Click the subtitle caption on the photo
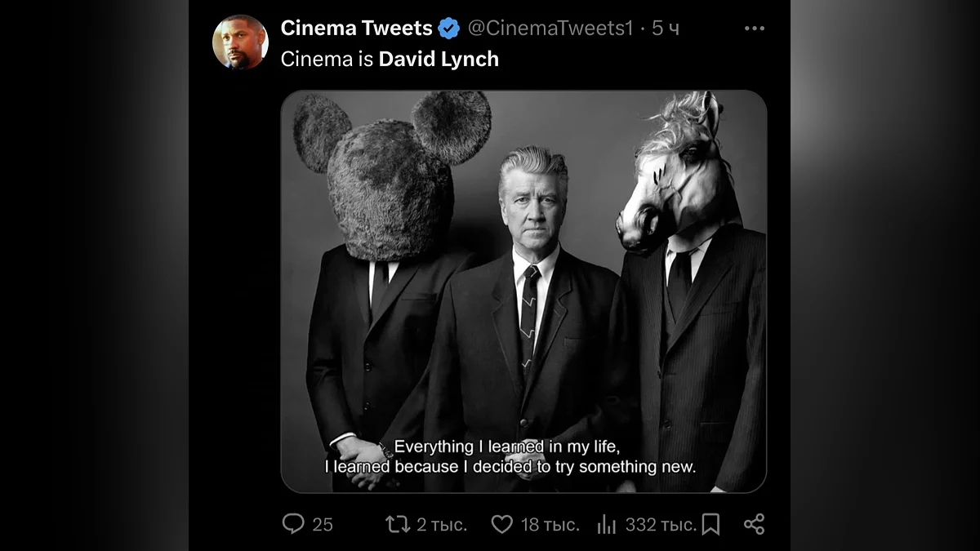The image size is (980, 551). [x=510, y=457]
